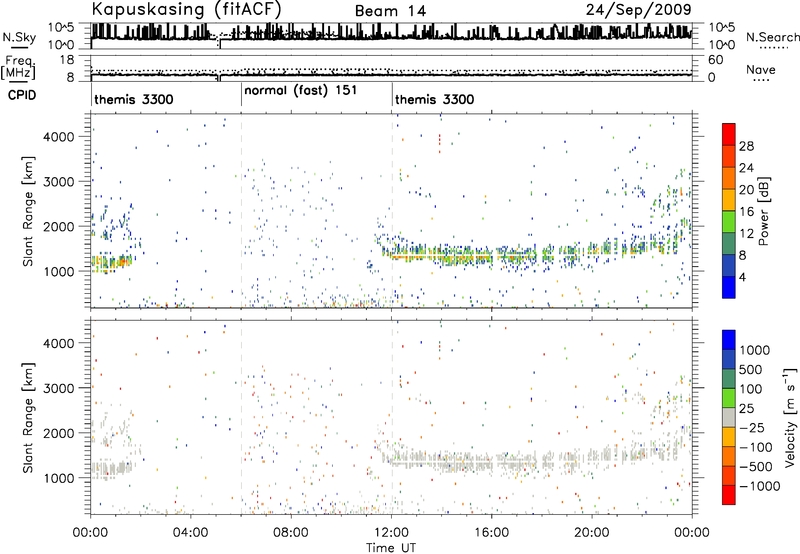Select the 12 tick on Power scale
This screenshot has height=554, width=800.
746,234
